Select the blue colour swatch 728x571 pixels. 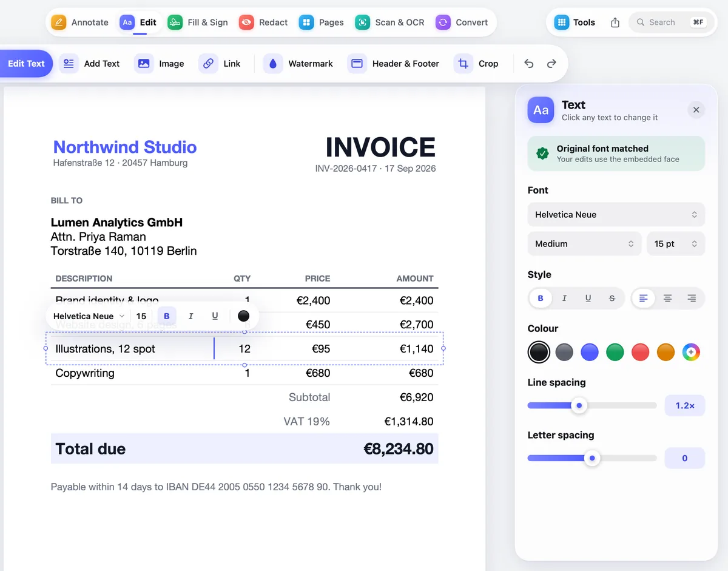(590, 352)
